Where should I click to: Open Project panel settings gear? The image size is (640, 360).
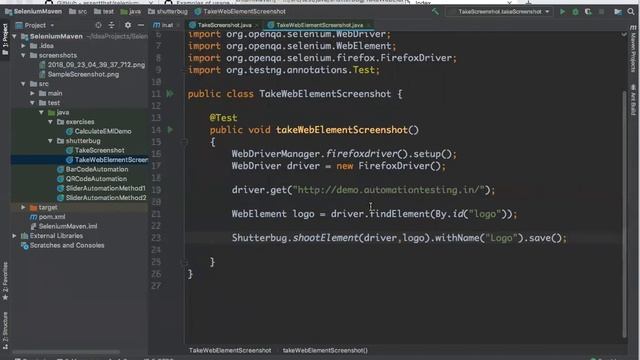(128, 25)
